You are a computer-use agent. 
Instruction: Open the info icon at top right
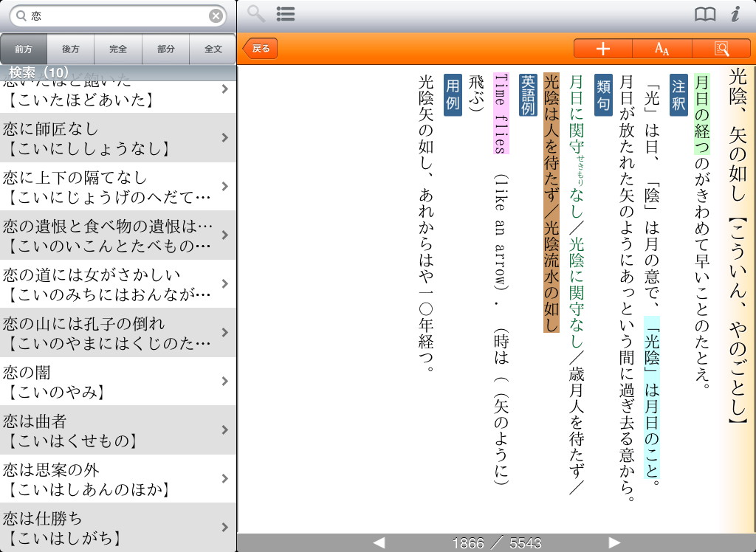click(x=735, y=14)
